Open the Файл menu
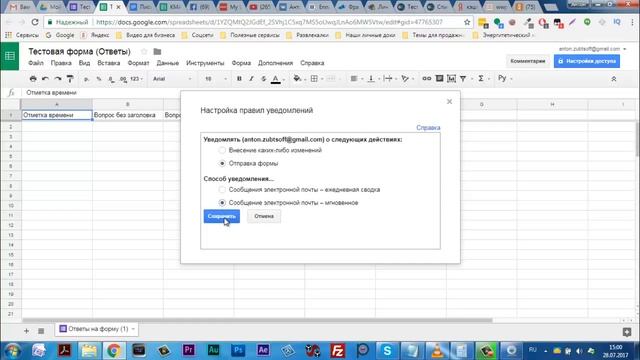The height and width of the screenshot is (360, 640). (x=36, y=63)
